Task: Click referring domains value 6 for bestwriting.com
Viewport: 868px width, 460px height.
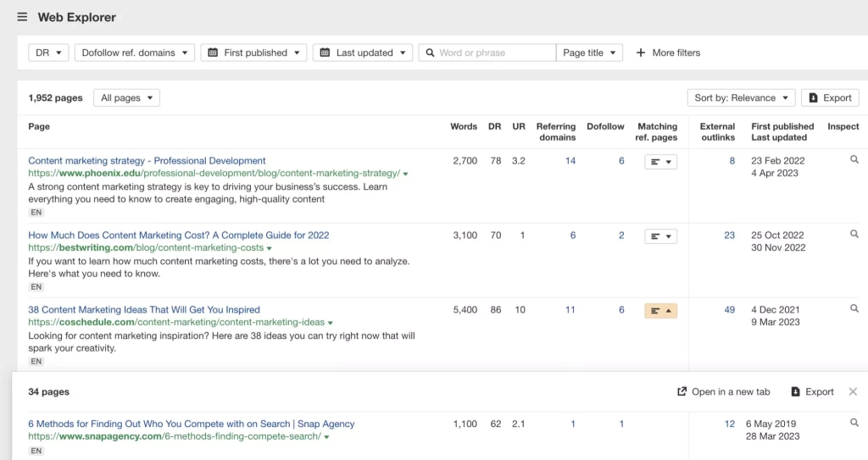Action: [x=573, y=236]
